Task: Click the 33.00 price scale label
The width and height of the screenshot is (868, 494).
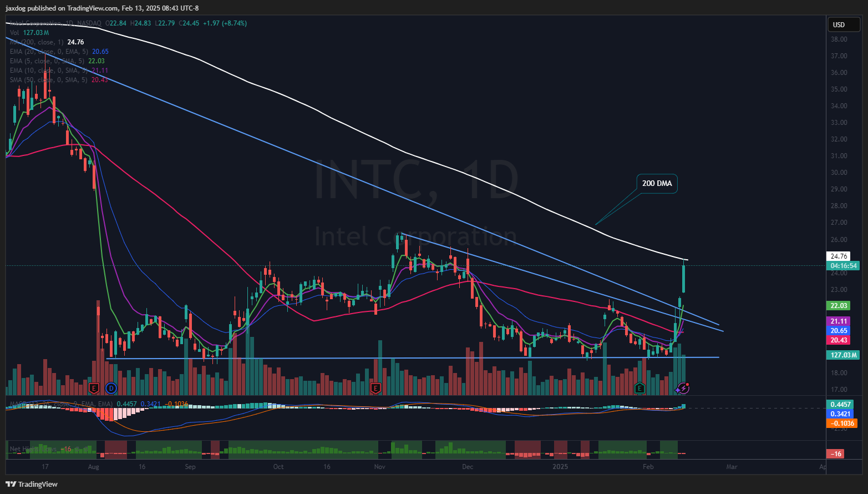Action: tap(839, 123)
